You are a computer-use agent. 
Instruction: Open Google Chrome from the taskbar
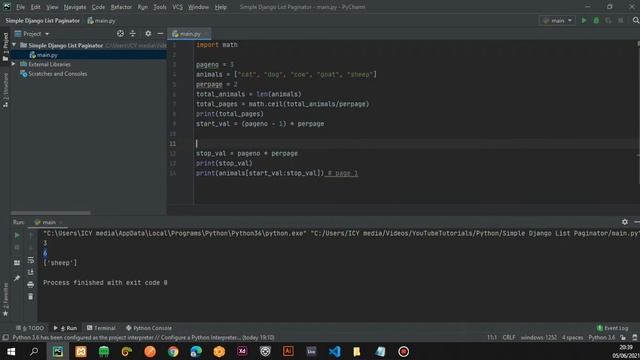point(173,351)
